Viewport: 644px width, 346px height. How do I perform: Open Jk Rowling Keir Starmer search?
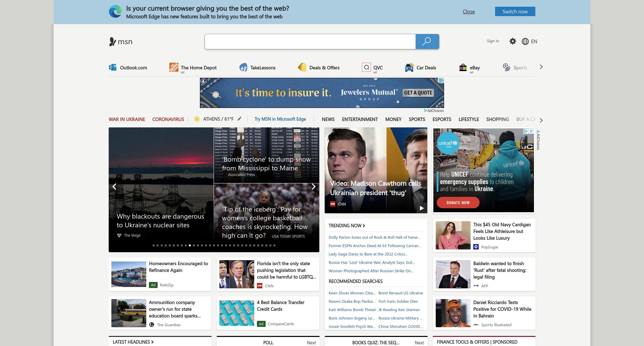(399, 310)
